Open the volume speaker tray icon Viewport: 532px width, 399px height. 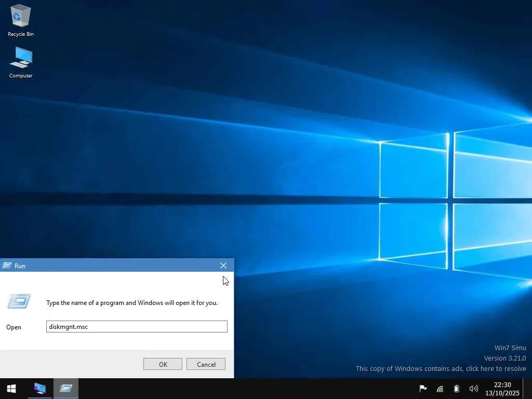[x=473, y=389]
